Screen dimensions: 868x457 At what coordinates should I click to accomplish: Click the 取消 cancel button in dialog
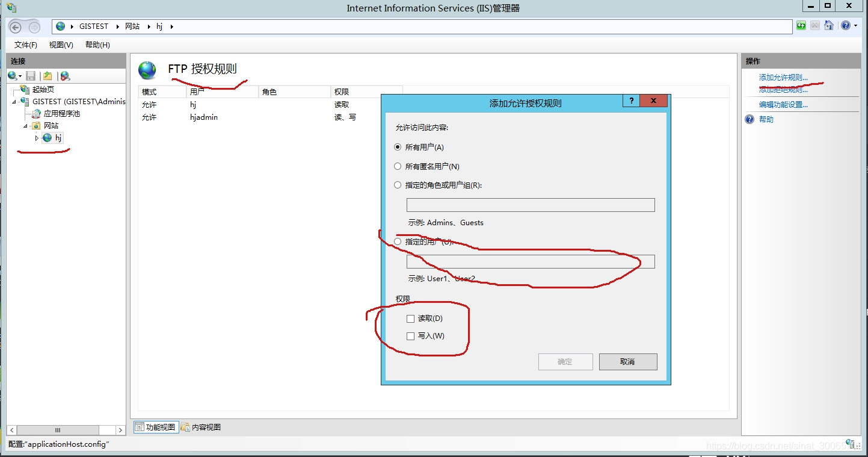(628, 361)
